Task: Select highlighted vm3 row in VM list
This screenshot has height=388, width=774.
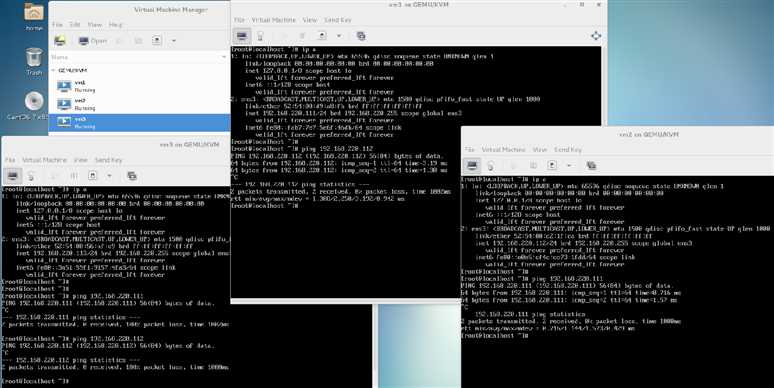Action: coord(140,122)
